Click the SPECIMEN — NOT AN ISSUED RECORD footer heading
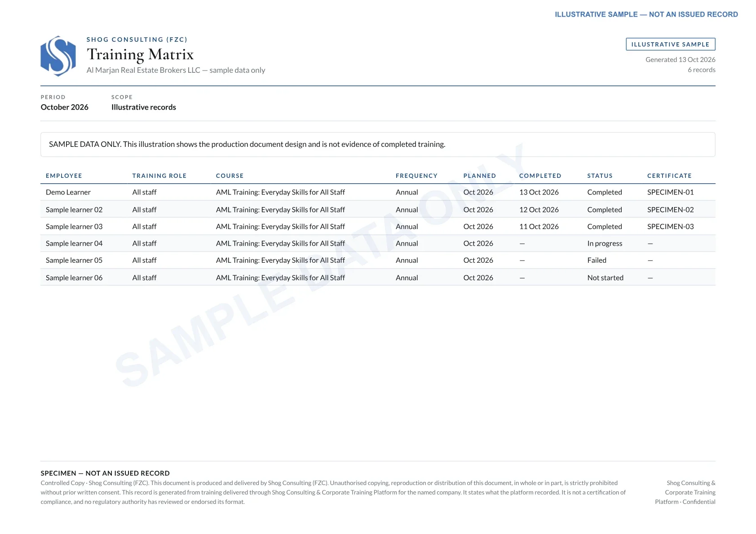 click(x=105, y=473)
